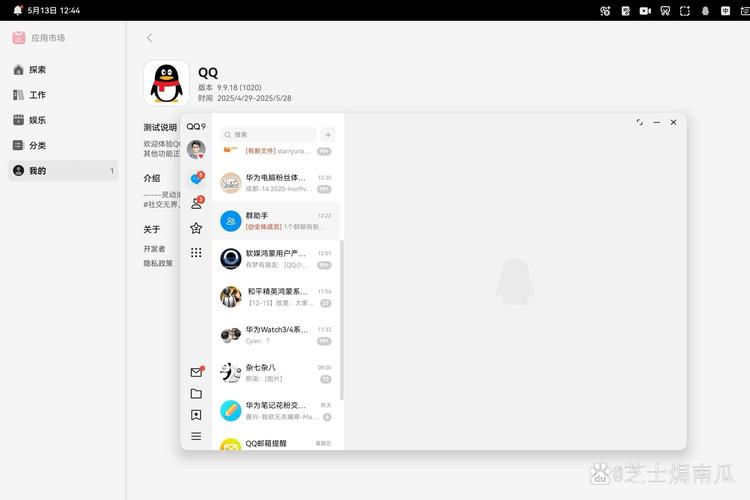Image resolution: width=750 pixels, height=500 pixels.
Task: Click the QQ chat list scrollbar
Action: 342,320
